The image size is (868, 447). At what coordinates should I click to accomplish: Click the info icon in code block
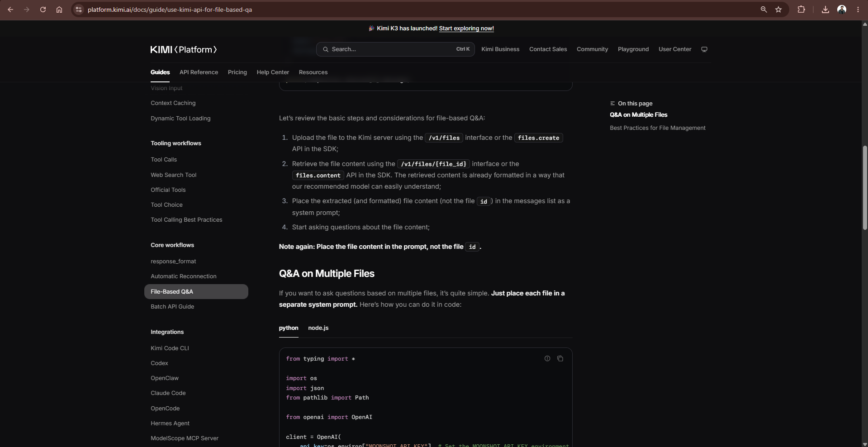pos(547,358)
